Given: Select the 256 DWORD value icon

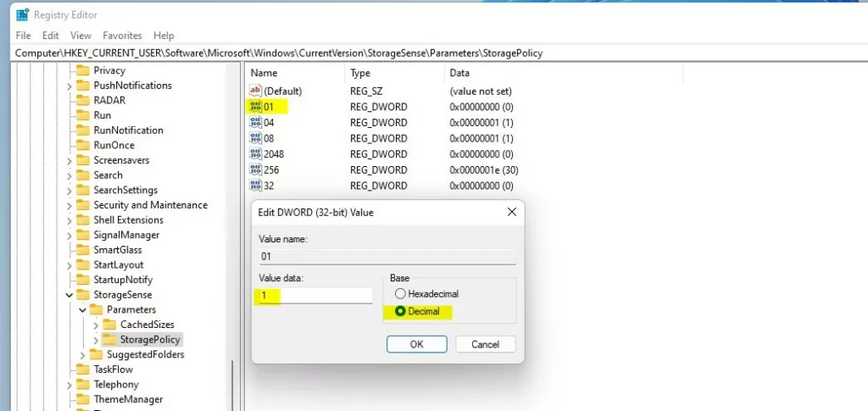Looking at the screenshot, I should click(x=255, y=169).
